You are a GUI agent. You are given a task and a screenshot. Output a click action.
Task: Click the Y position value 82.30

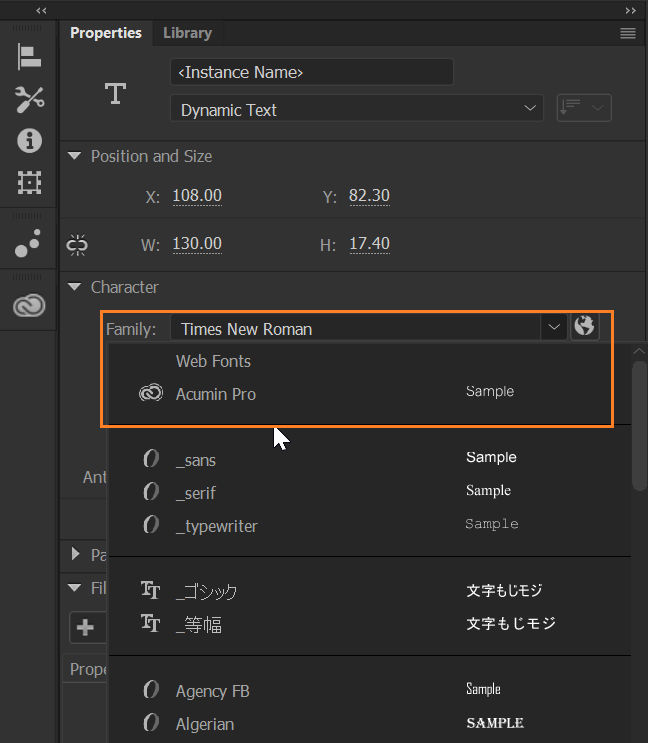point(369,196)
